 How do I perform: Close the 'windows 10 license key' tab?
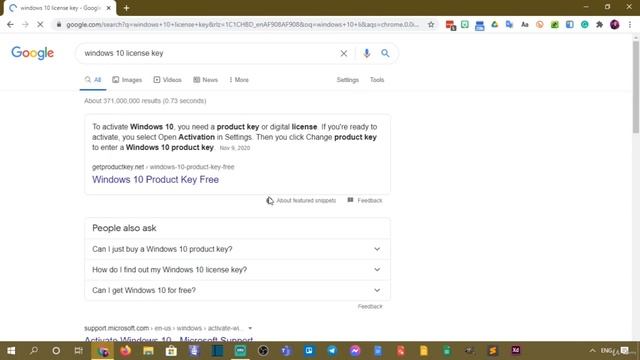pyautogui.click(x=109, y=8)
